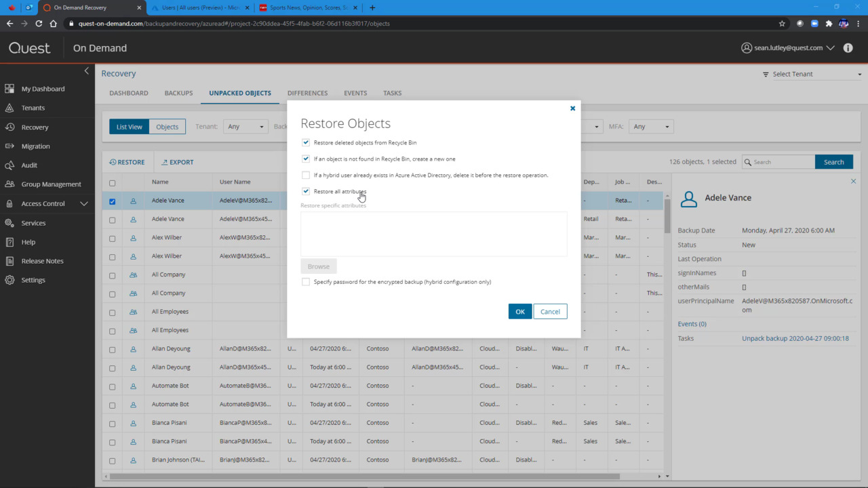The height and width of the screenshot is (488, 868).
Task: Open the Differences tab
Action: click(307, 93)
